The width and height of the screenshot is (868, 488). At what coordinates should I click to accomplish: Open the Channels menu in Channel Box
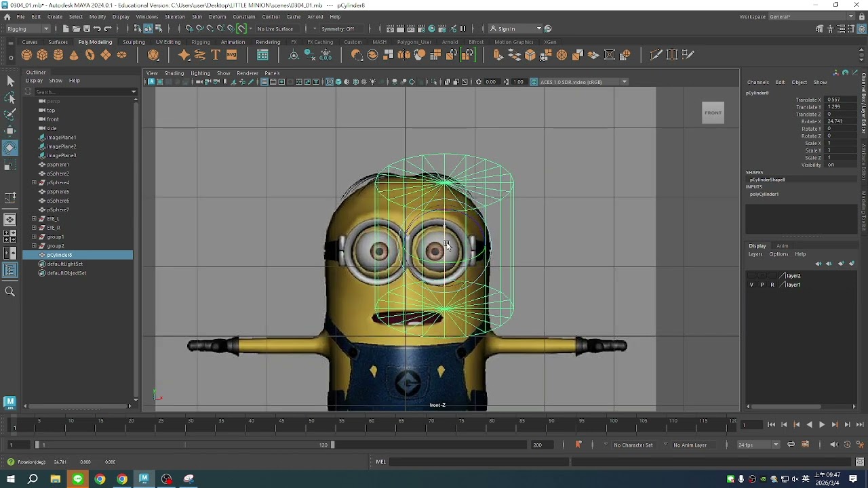click(x=758, y=83)
